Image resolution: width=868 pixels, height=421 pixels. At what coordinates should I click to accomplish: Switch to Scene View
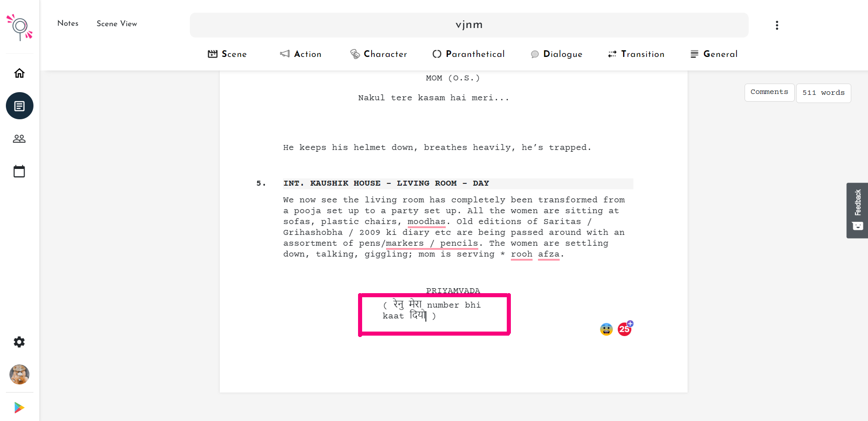[x=116, y=23]
